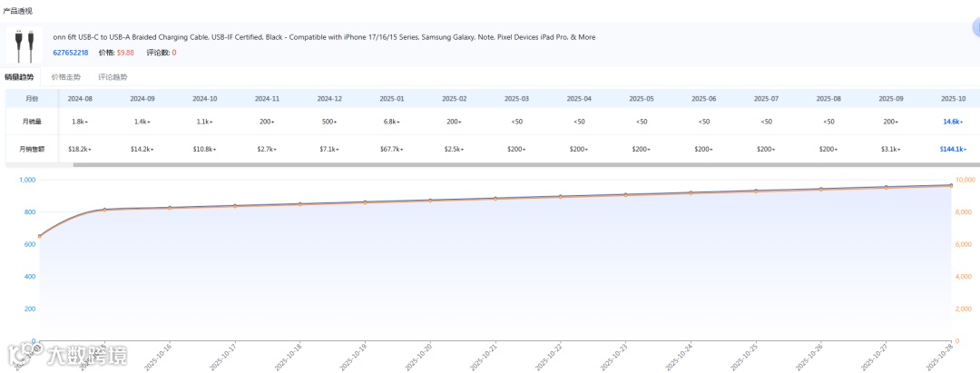
Task: Select the 2024-11 month column header
Action: point(267,99)
